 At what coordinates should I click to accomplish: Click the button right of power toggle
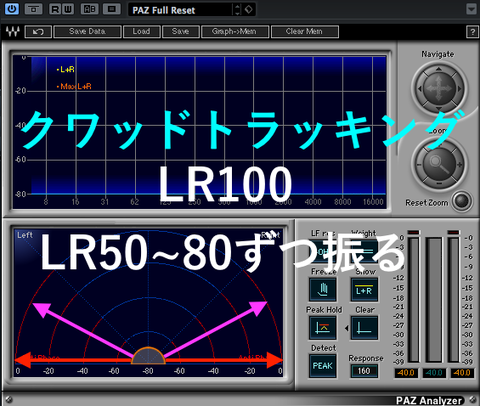[x=33, y=9]
